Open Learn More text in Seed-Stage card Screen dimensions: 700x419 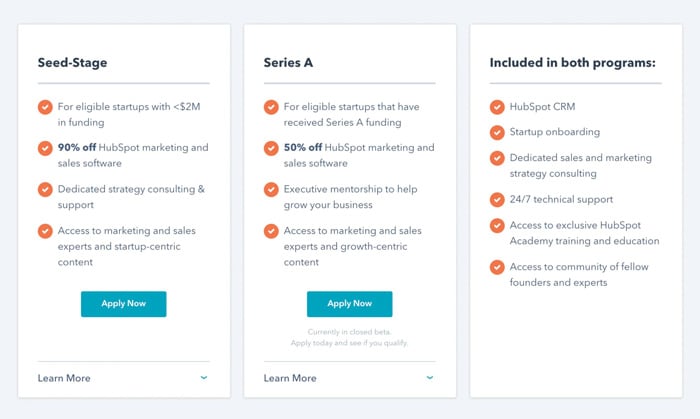[x=64, y=378]
